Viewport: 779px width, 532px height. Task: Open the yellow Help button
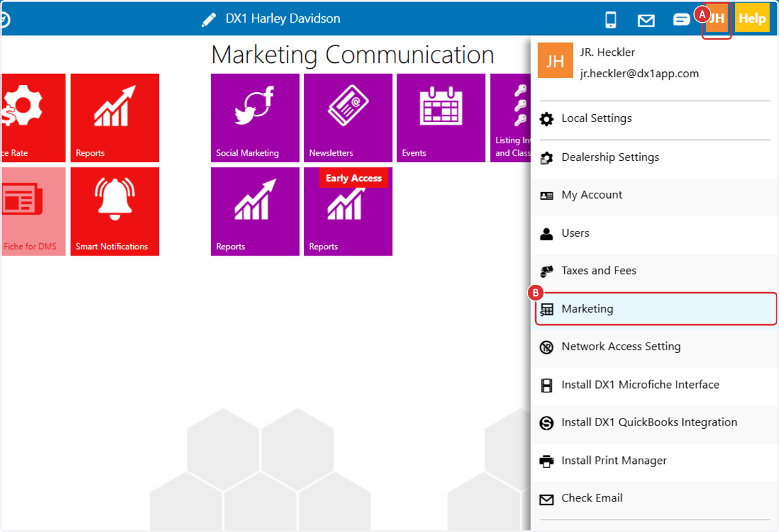[752, 19]
